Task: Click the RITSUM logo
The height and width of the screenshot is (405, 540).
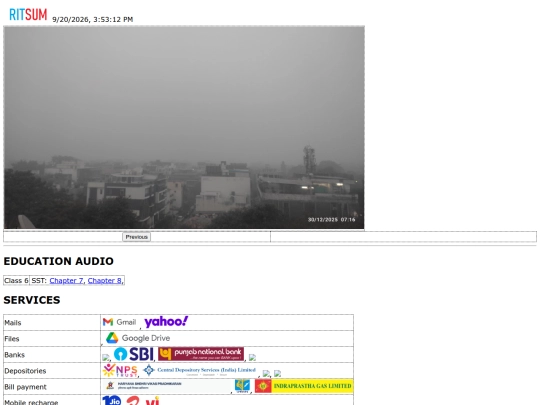Action: (28, 14)
